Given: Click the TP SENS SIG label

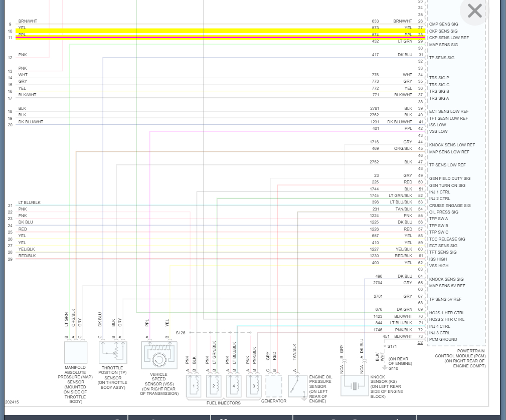Looking at the screenshot, I should coord(441,58).
